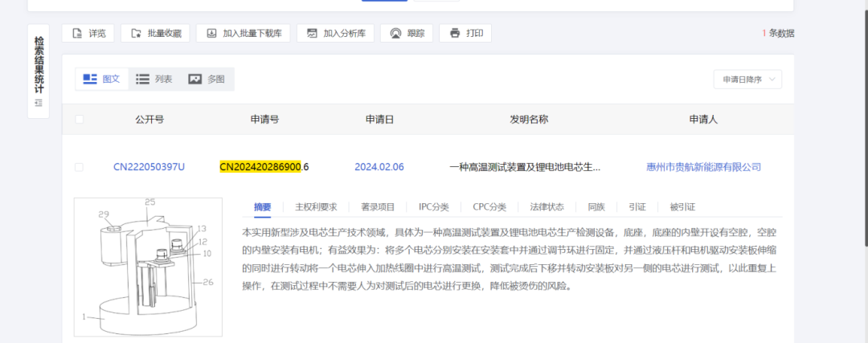Screen dimensions: 868x343
Task: Open publication number CN222050397U link
Action: [149, 167]
